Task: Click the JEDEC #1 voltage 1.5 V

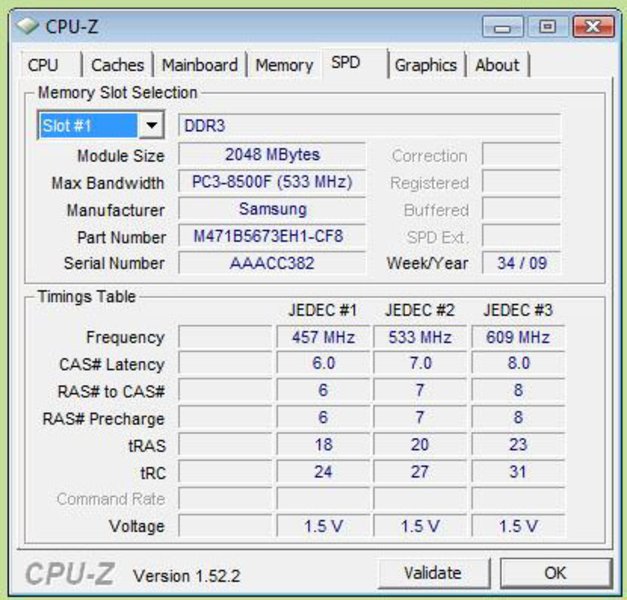Action: pyautogui.click(x=323, y=526)
